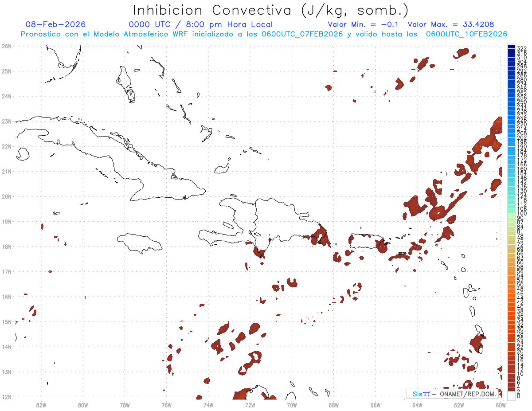Click the 80W longitude label
Screen dimensions: 532x411
pyautogui.click(x=83, y=405)
